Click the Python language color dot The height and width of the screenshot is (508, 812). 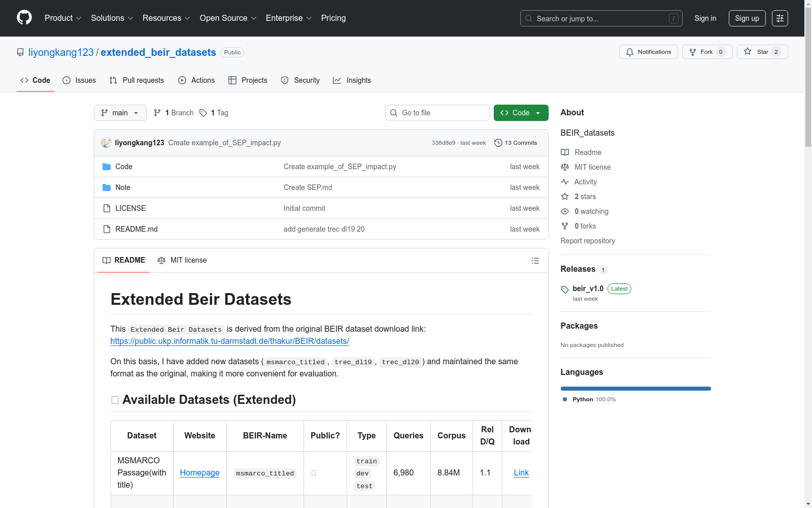(x=565, y=399)
